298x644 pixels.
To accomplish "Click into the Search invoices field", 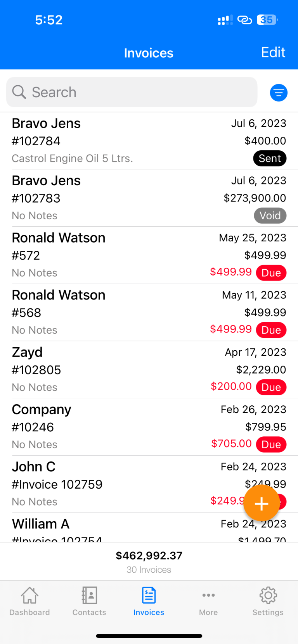I will tap(140, 92).
